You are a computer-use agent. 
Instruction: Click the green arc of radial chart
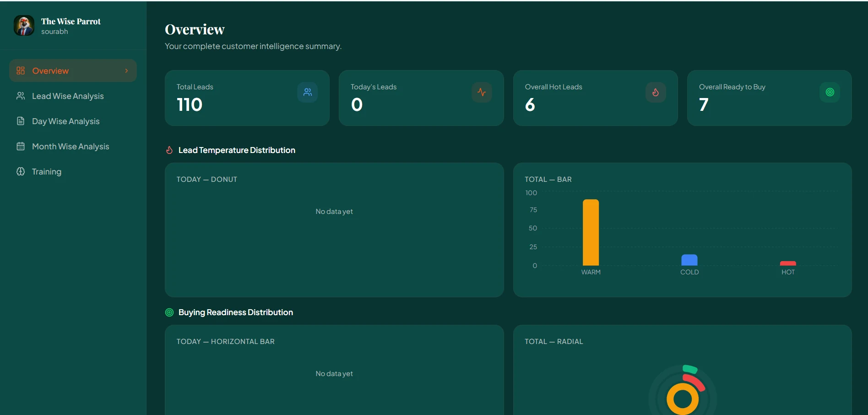pos(690,369)
